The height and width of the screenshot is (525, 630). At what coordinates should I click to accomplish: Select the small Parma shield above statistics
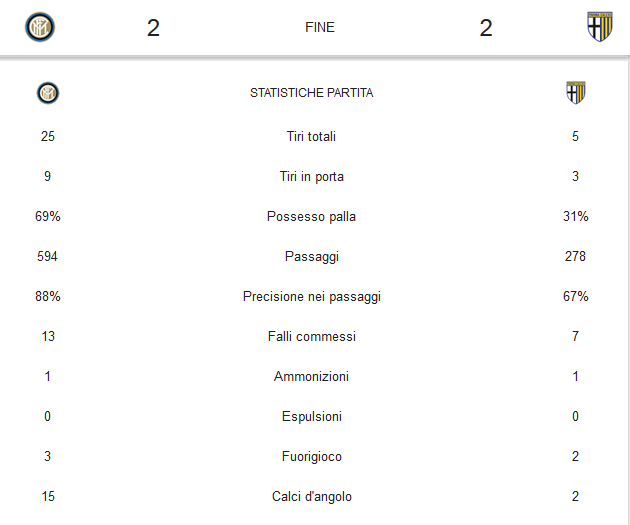[x=576, y=93]
